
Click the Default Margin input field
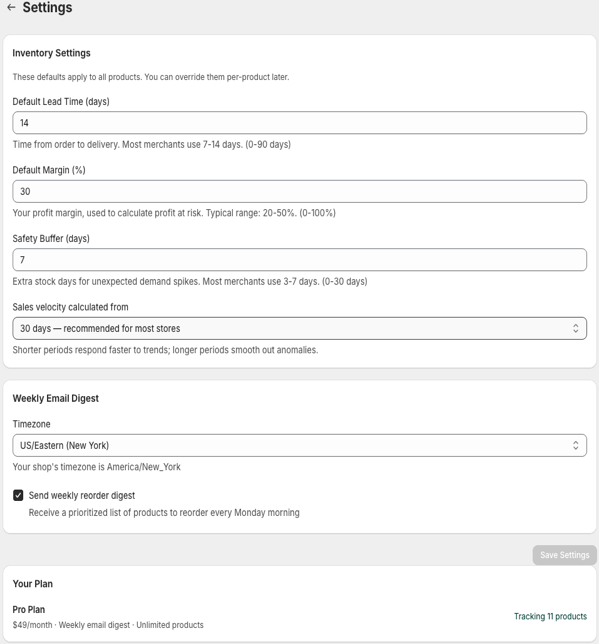coord(300,191)
